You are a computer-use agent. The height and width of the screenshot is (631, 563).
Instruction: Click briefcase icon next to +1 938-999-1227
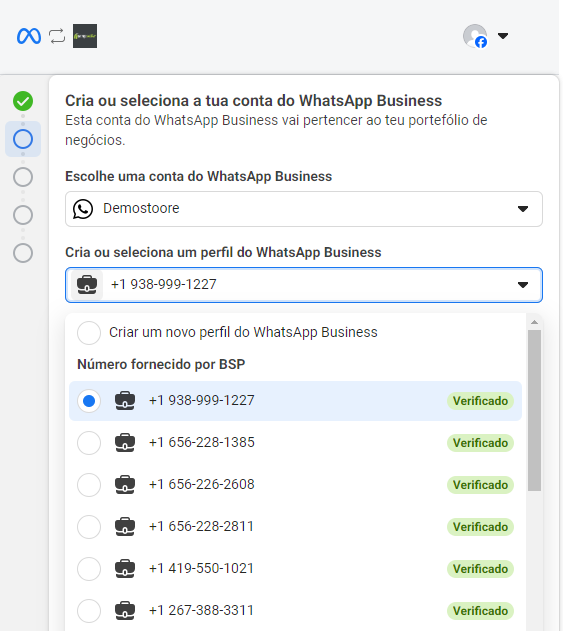point(125,400)
